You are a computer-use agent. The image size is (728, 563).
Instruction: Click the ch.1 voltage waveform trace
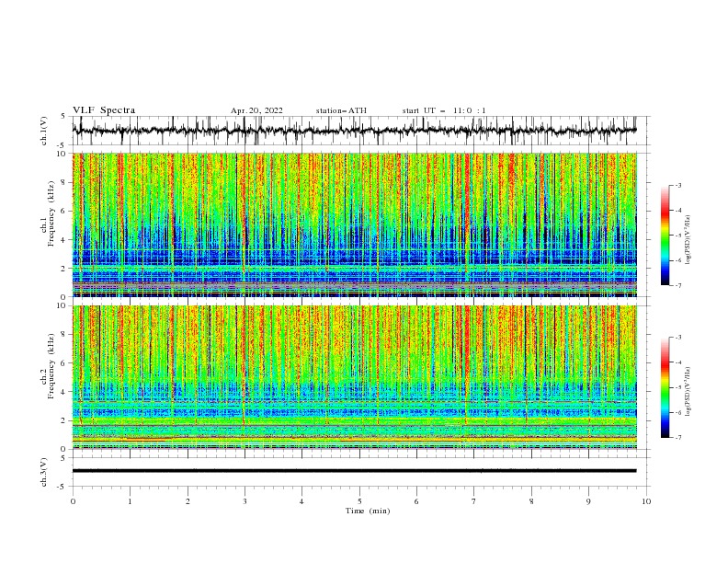pyautogui.click(x=354, y=131)
